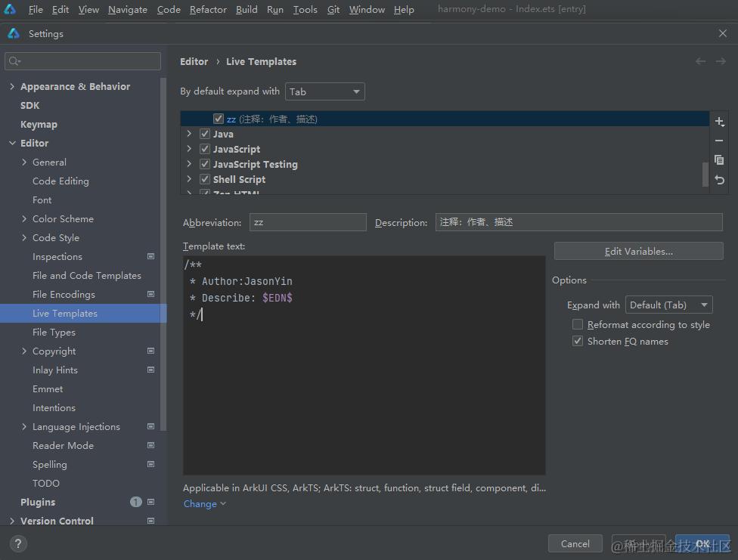This screenshot has height=560, width=738.
Task: Open the Tools menu
Action: coord(305,9)
